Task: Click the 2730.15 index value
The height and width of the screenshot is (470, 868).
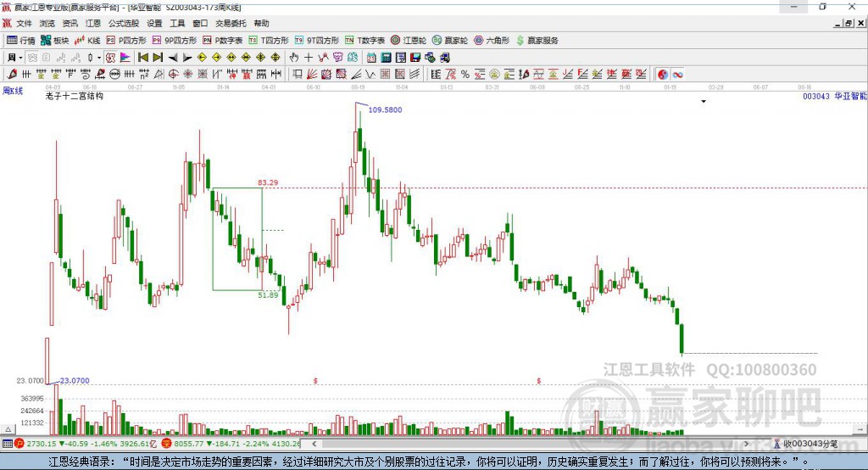Action: point(42,444)
